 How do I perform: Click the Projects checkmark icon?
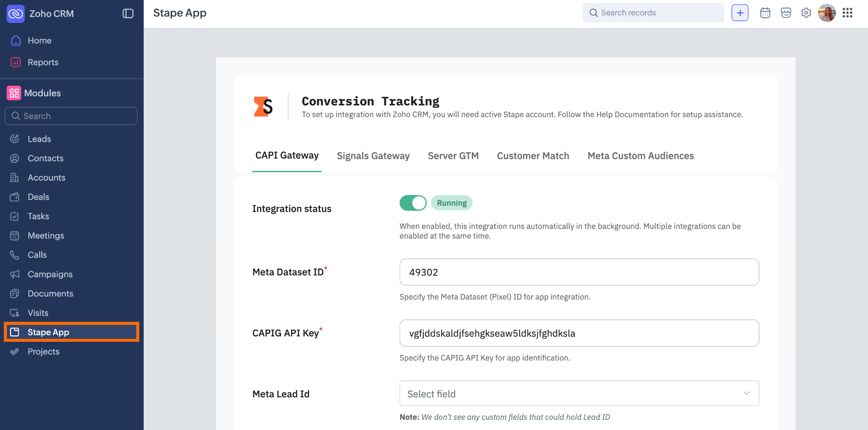coord(15,352)
